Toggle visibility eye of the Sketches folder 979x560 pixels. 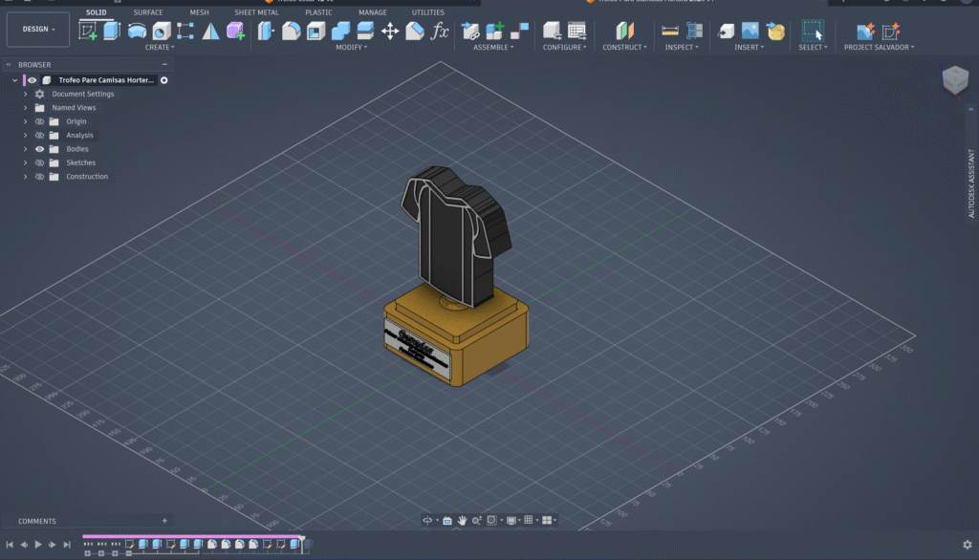tap(40, 163)
